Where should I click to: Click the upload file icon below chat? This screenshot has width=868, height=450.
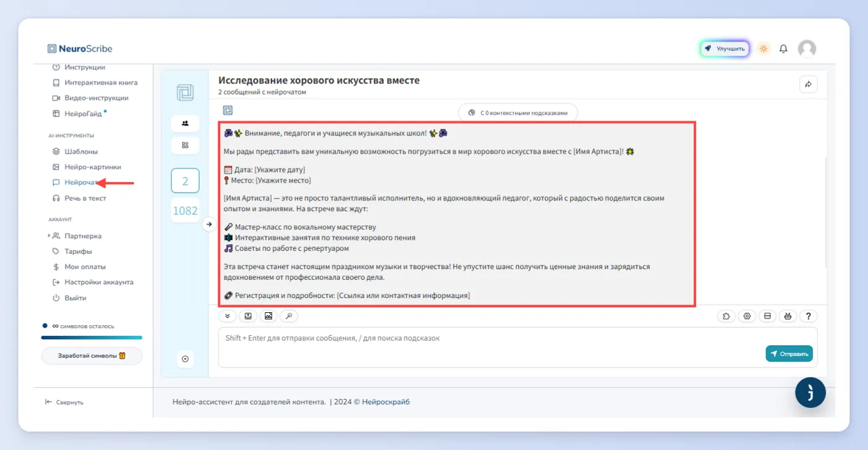pos(248,316)
